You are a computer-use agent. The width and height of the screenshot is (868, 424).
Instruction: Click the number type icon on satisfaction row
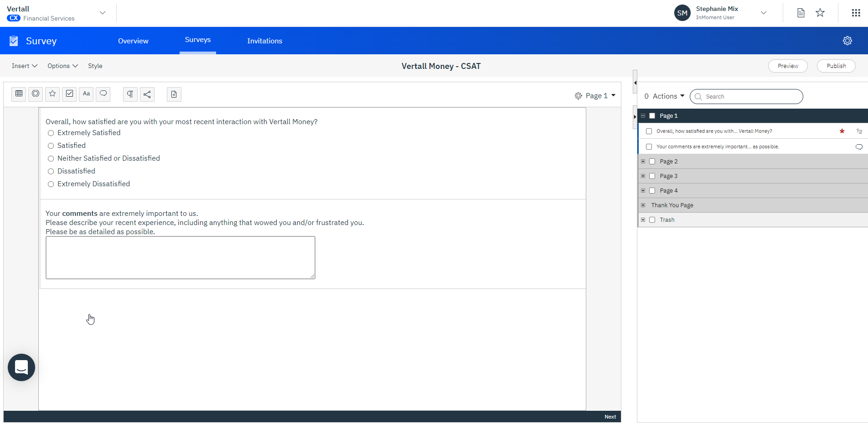pos(859,131)
